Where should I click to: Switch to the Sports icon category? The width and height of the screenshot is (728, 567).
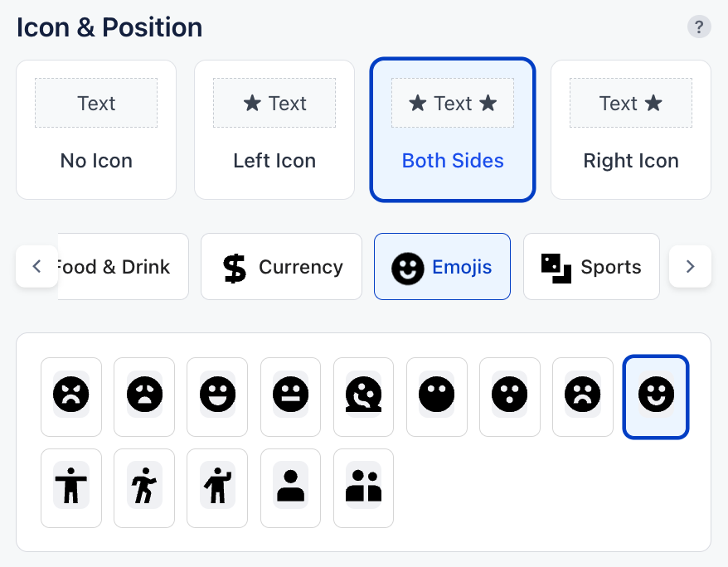click(591, 267)
